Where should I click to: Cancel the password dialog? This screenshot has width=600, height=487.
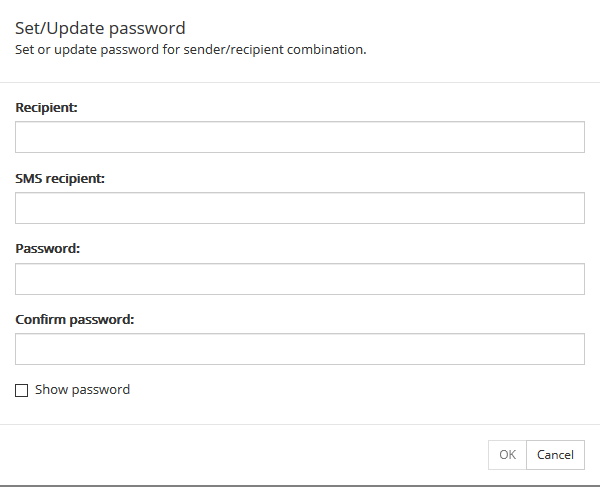coord(555,455)
